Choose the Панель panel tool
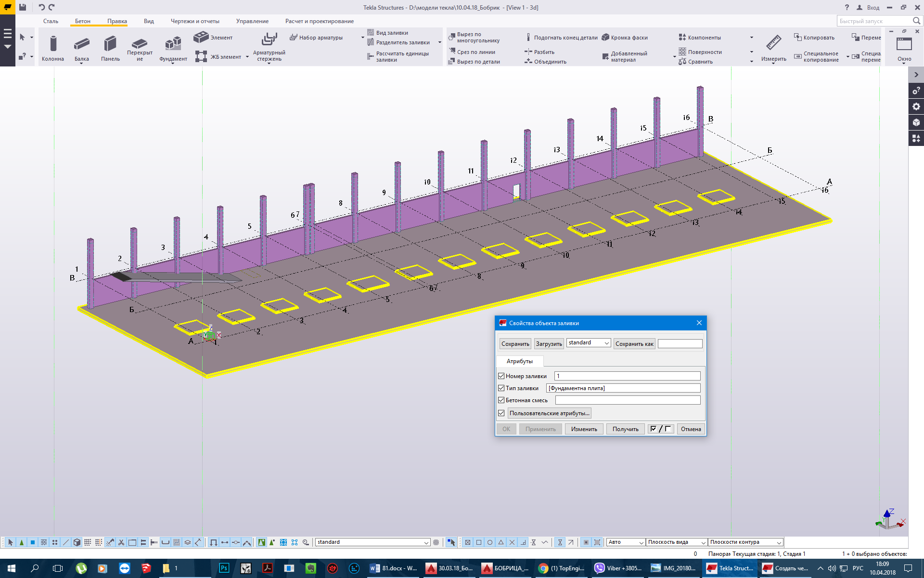 pyautogui.click(x=110, y=44)
